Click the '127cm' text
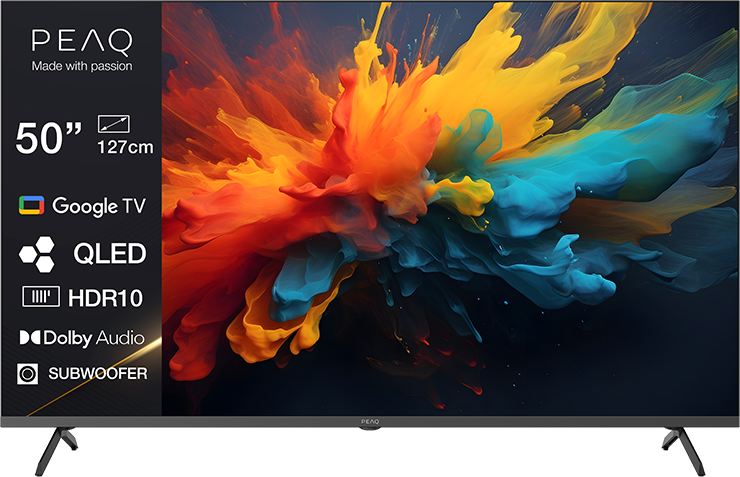 (125, 147)
